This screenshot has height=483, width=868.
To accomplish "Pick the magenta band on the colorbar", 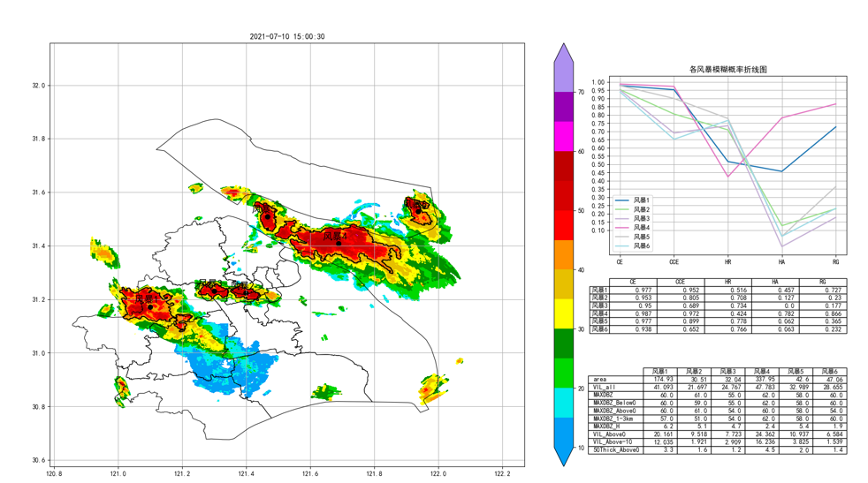I will 563,136.
